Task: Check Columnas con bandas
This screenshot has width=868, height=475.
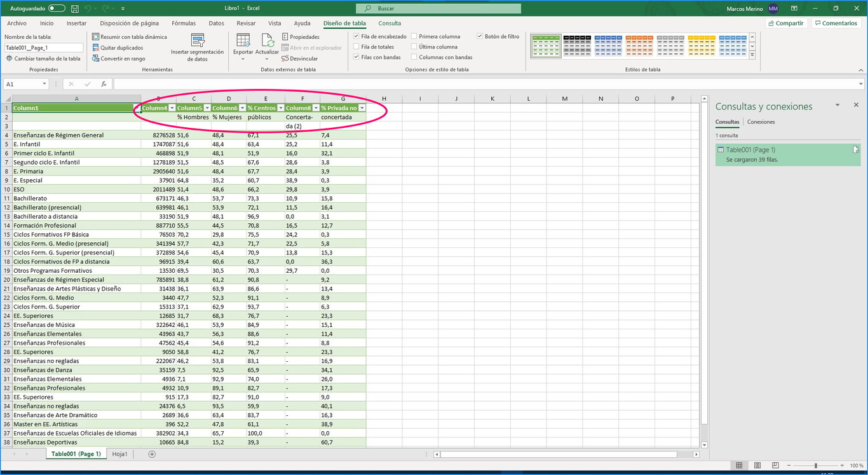Action: click(x=414, y=57)
